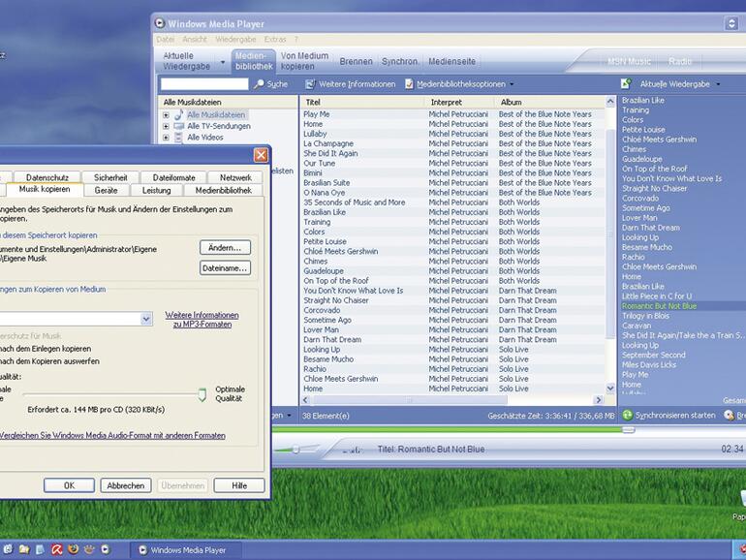Open the Medienbibliotheksoptionen dropdown arrow
746x560 pixels.
coord(512,84)
